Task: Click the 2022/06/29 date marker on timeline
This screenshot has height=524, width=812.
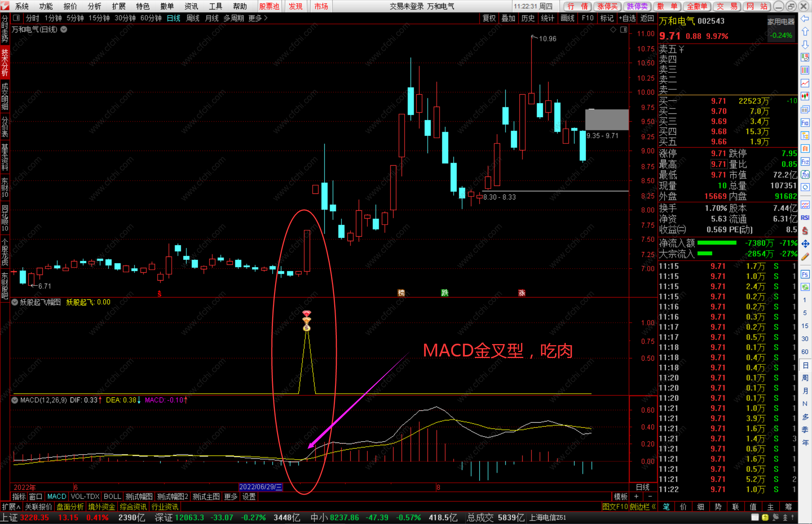Action: tap(261, 487)
